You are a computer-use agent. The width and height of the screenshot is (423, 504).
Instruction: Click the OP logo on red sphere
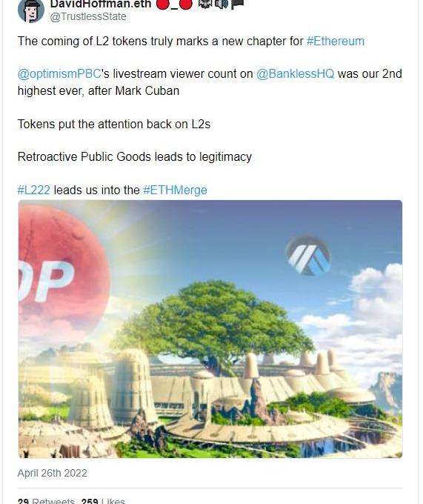(x=47, y=282)
